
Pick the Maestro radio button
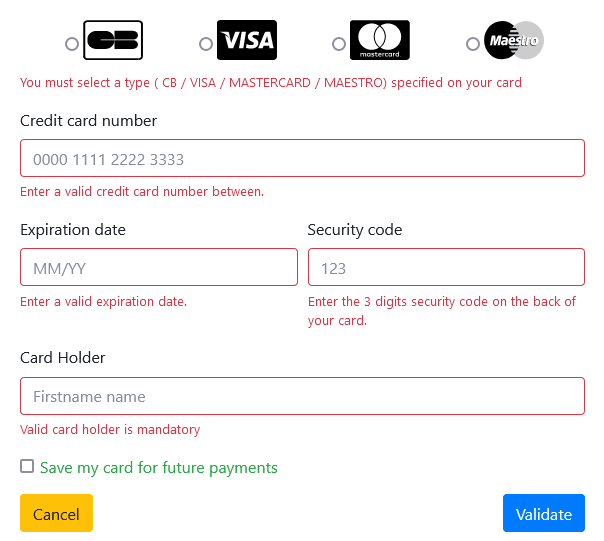click(x=473, y=44)
